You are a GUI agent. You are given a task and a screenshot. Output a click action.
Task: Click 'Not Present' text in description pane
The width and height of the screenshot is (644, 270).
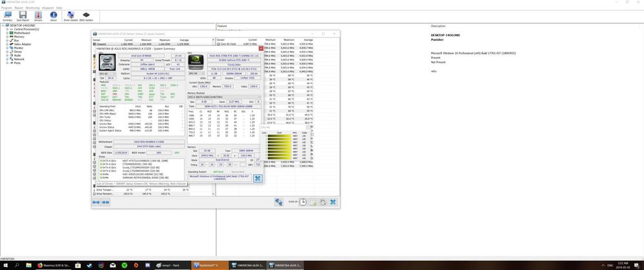(437, 63)
